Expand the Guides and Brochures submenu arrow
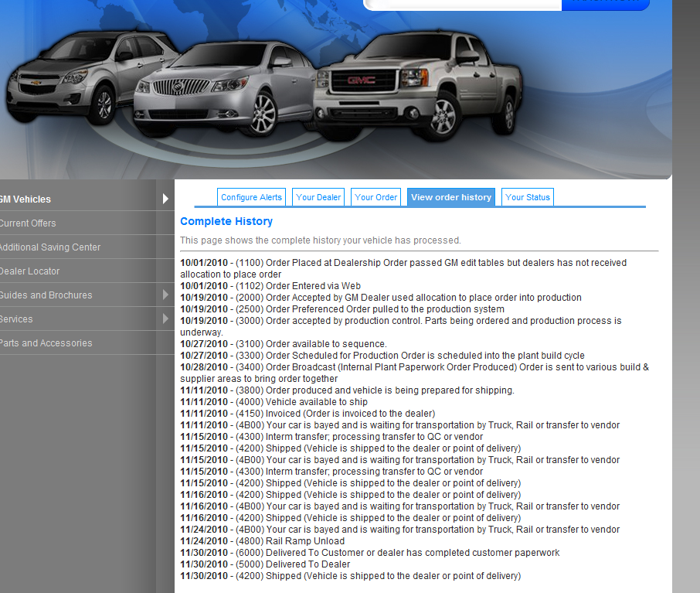700x593 pixels. [x=165, y=295]
